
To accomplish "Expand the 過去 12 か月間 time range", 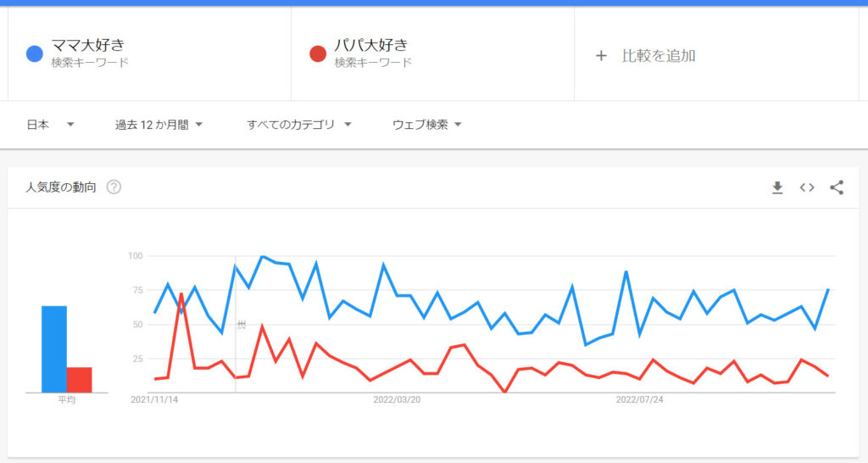I will (159, 125).
